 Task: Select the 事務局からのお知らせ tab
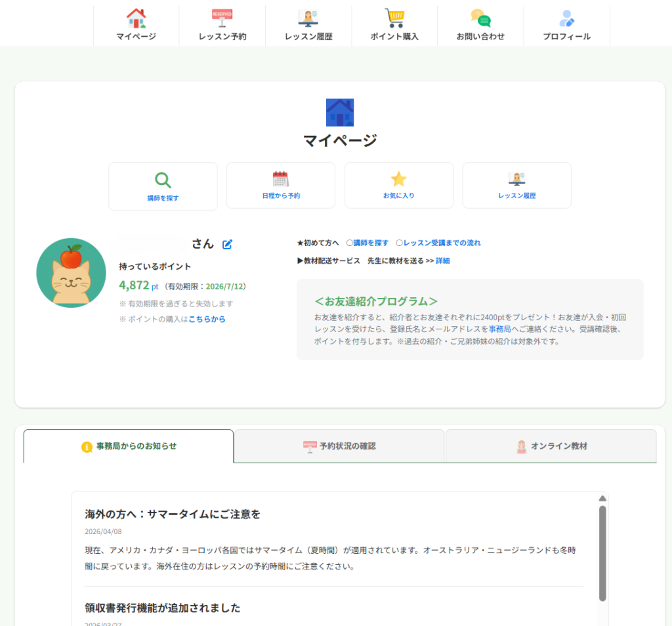click(129, 446)
